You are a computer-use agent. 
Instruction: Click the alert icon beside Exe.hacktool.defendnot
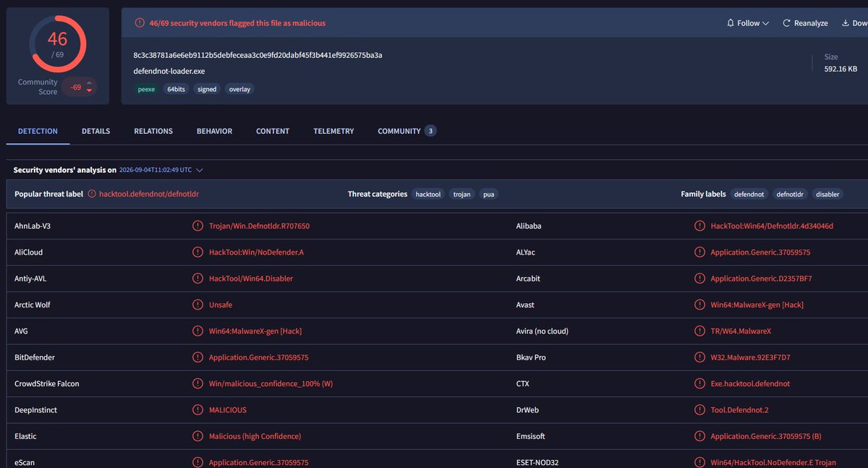699,383
